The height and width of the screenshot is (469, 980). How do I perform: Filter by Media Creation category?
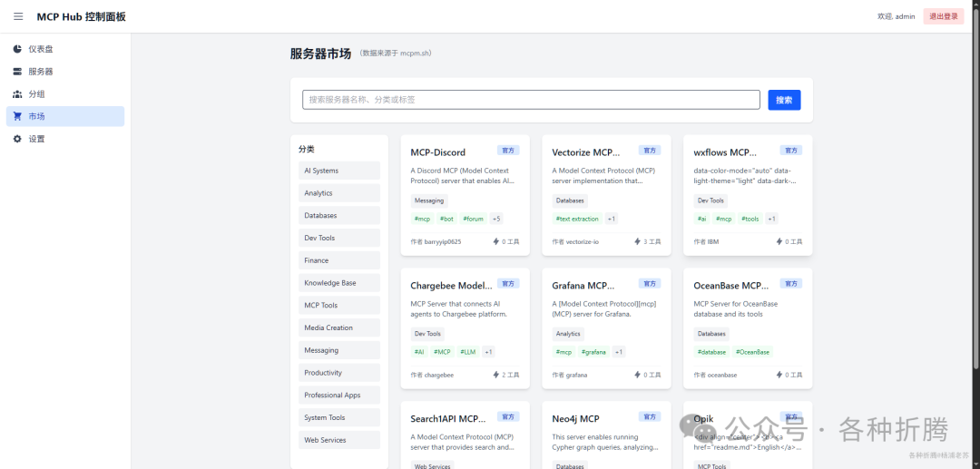click(339, 327)
